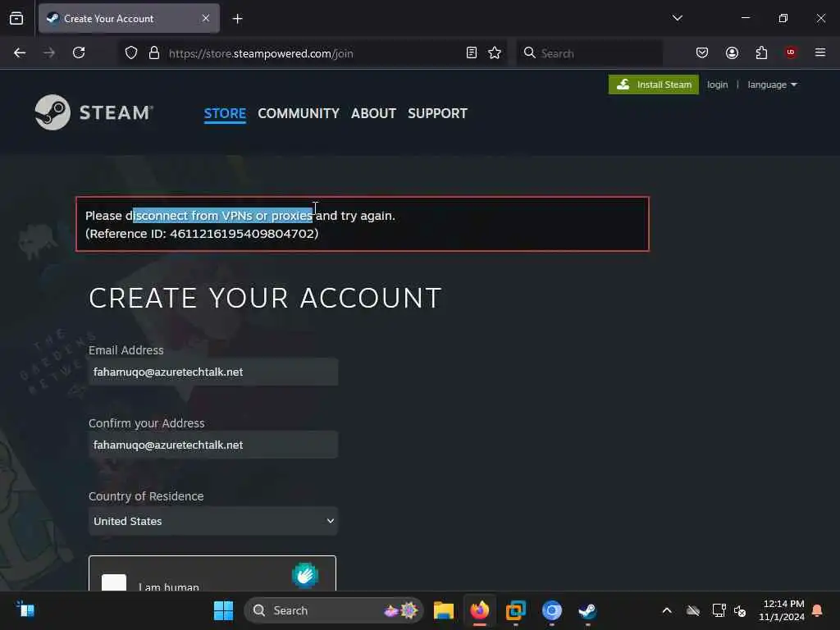840x630 pixels.
Task: Open File Explorer from the taskbar
Action: tap(444, 610)
